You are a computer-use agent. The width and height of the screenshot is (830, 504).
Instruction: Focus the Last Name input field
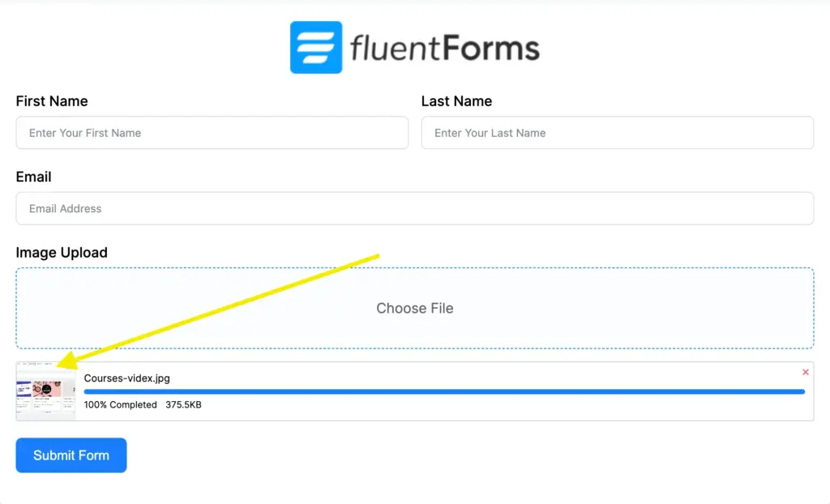(x=618, y=133)
